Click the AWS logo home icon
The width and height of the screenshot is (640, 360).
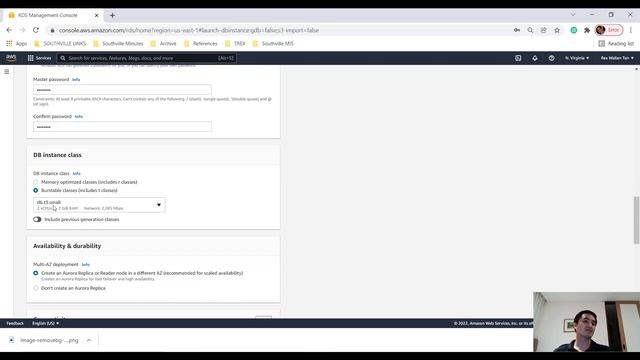(x=11, y=58)
